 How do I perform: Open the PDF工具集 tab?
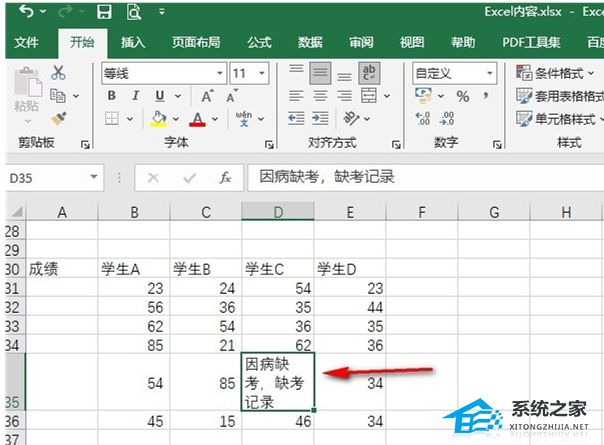coord(531,42)
